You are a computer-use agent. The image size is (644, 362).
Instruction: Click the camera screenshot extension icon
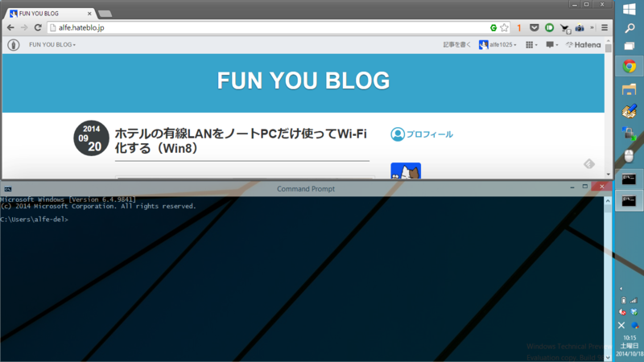point(580,27)
